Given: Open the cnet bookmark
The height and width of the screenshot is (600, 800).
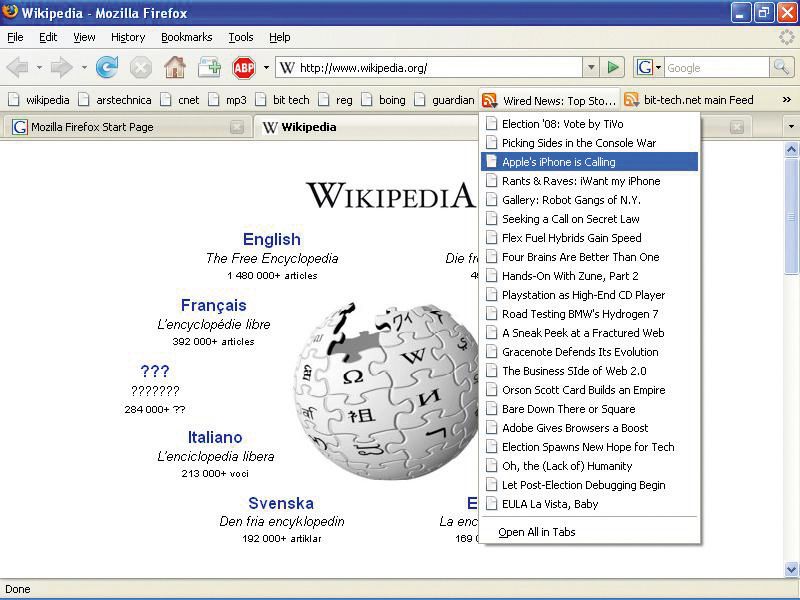Looking at the screenshot, I should [180, 100].
